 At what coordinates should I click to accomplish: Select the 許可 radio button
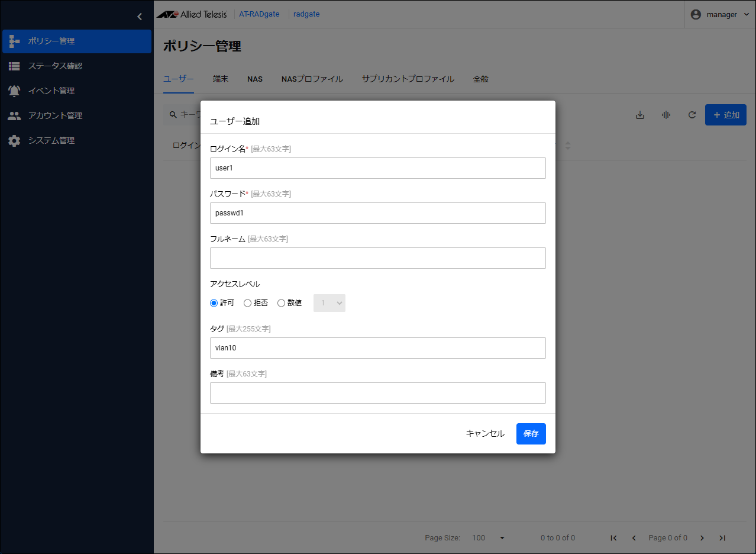(x=214, y=303)
